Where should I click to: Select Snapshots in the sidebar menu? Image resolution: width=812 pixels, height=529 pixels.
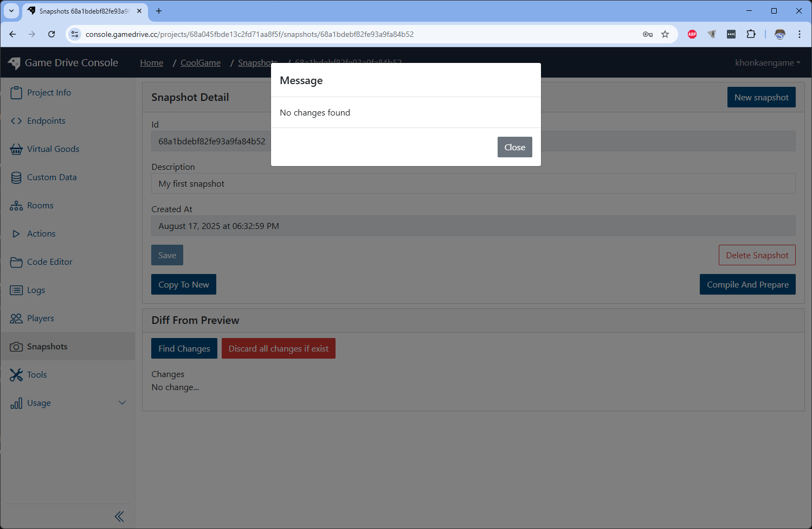(x=47, y=347)
